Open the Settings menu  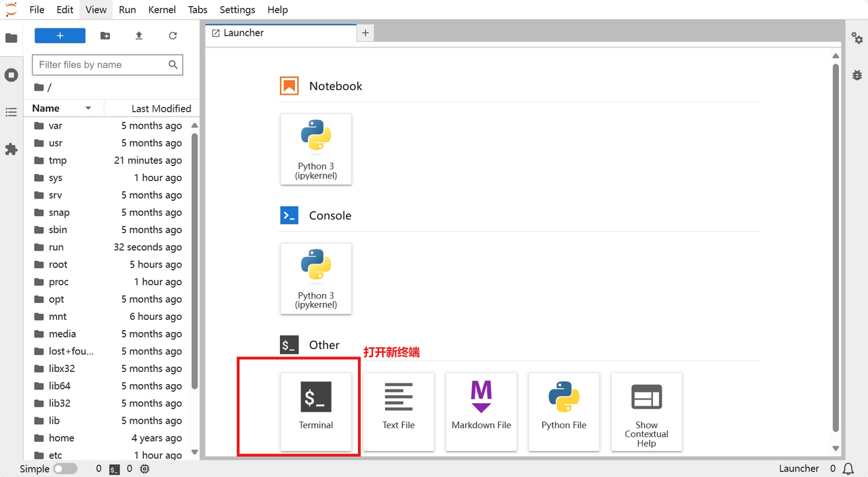[x=237, y=9]
